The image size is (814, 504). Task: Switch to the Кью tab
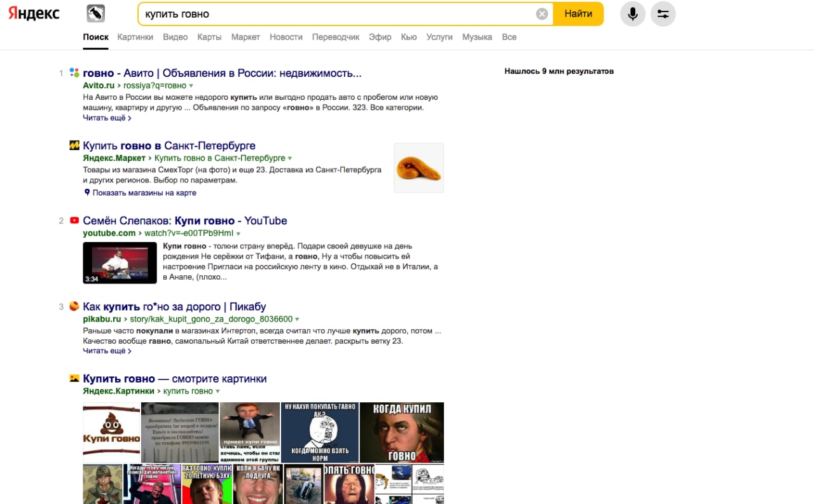pos(409,37)
